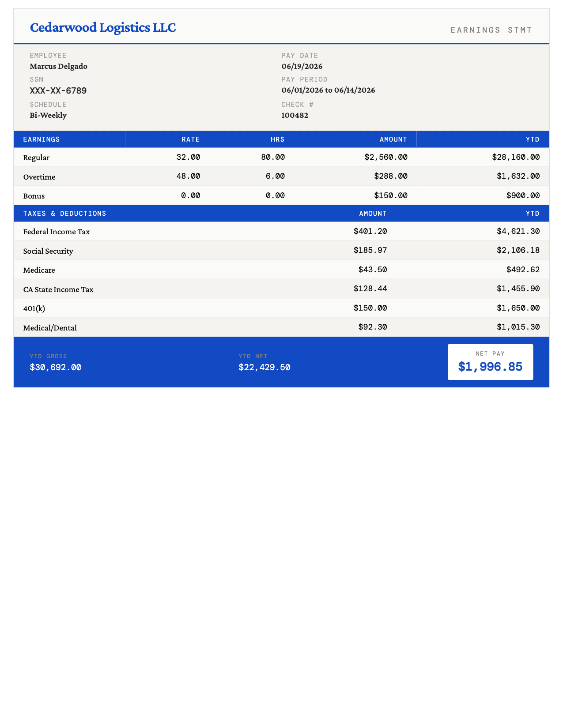563x728 pixels.
Task: Select Overtime hours 6.00
Action: coord(275,176)
